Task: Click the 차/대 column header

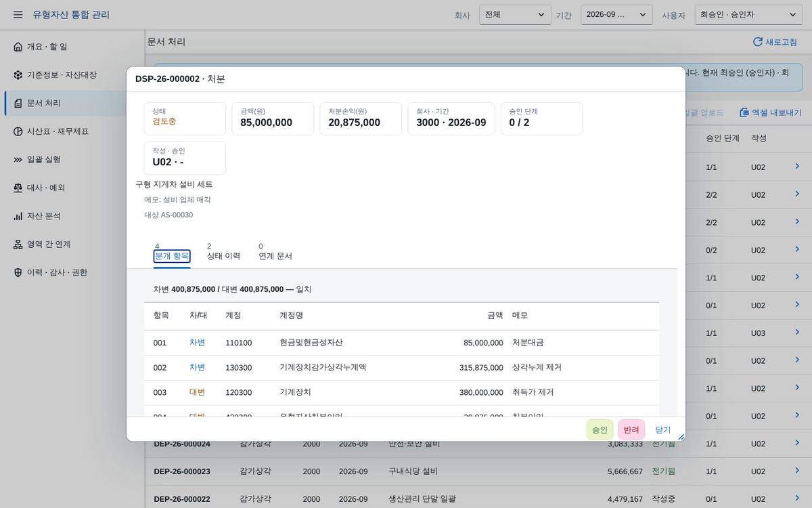Action: (x=198, y=316)
